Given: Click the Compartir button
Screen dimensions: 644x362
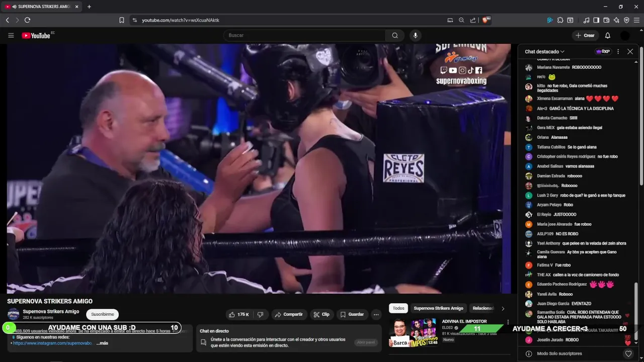Looking at the screenshot, I should (x=288, y=314).
